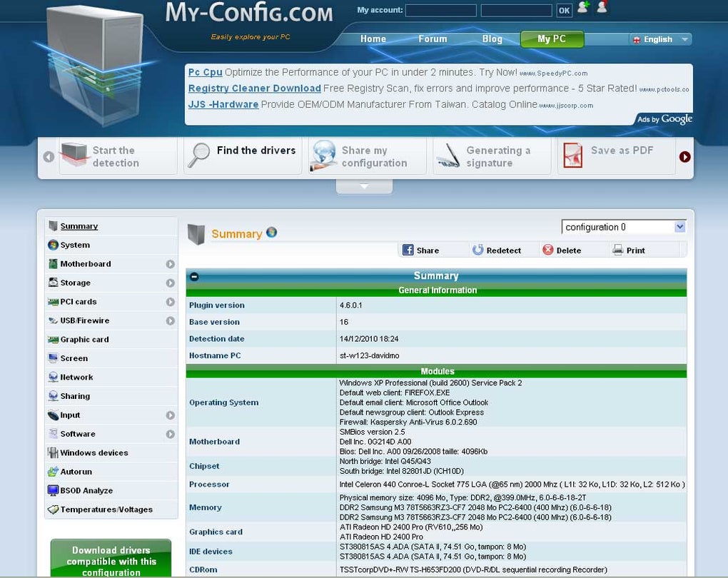Click the Chipset row label
728x578 pixels.
pyautogui.click(x=204, y=466)
